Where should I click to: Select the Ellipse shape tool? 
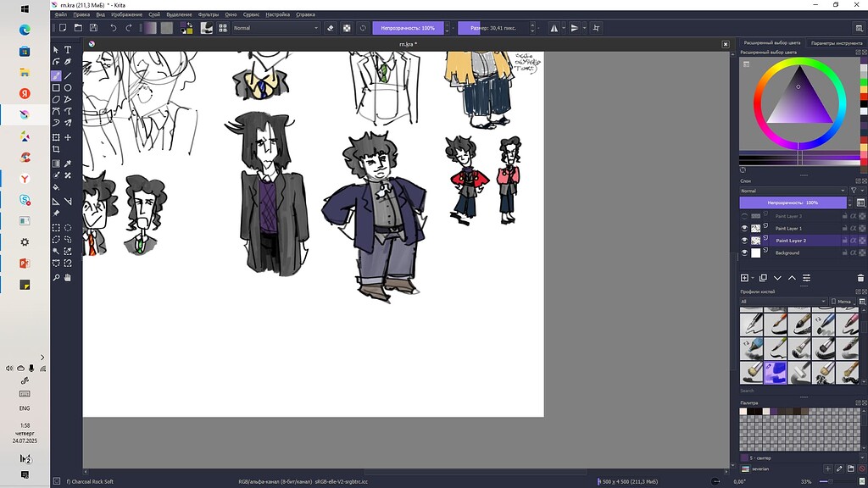pyautogui.click(x=68, y=87)
